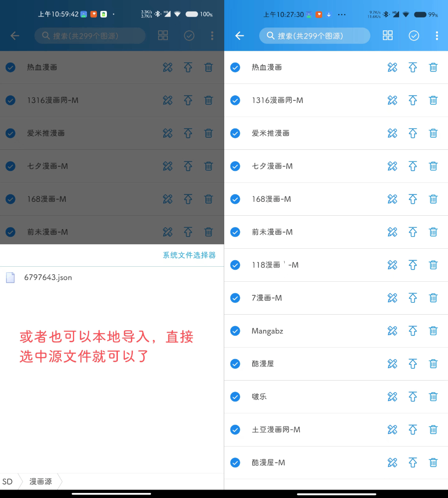448x498 pixels.
Task: Open the three-dot overflow menu
Action: [437, 35]
